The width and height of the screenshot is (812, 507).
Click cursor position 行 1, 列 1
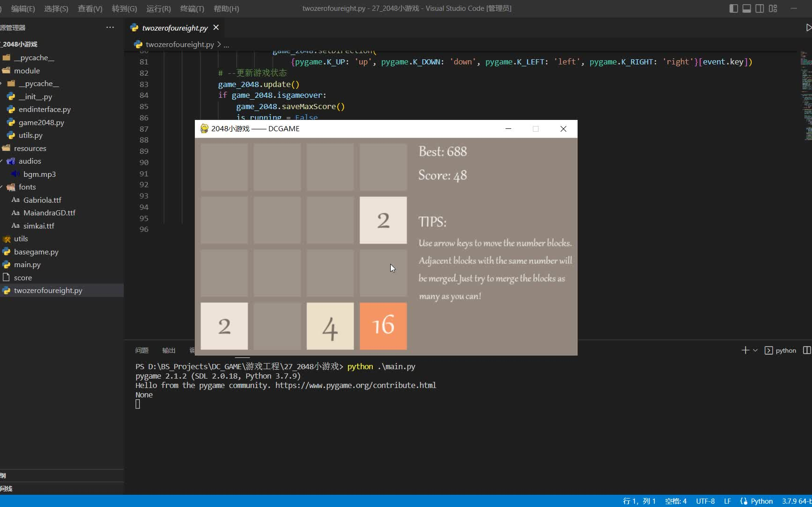639,501
